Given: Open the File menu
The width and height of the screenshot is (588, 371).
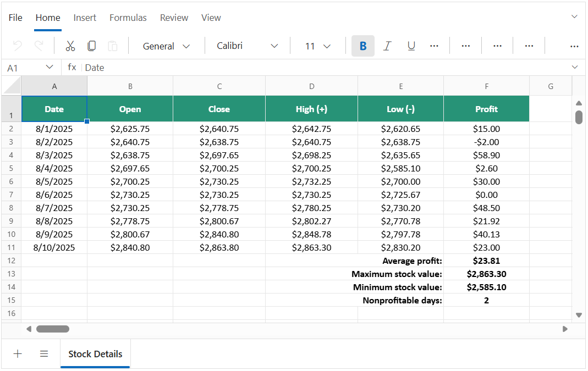Looking at the screenshot, I should (x=15, y=18).
